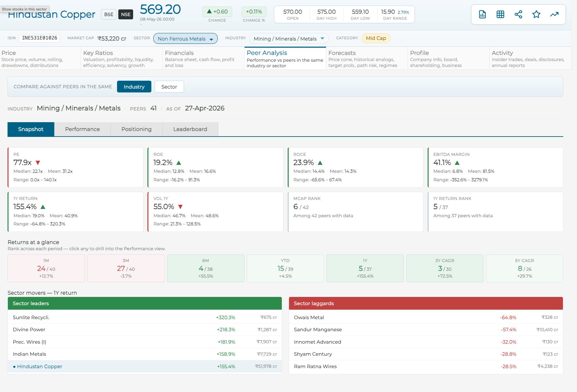
Task: Select the Snapshot sub-tab
Action: point(31,129)
